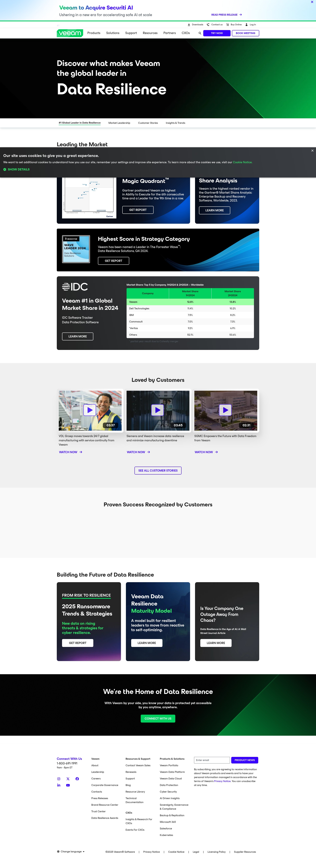Click the Veeam logo in header

click(70, 33)
